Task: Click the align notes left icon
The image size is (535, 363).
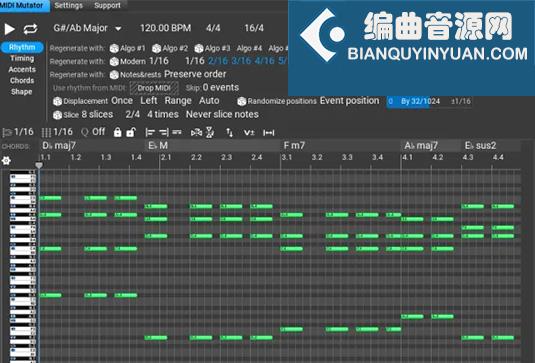Action: (150, 132)
